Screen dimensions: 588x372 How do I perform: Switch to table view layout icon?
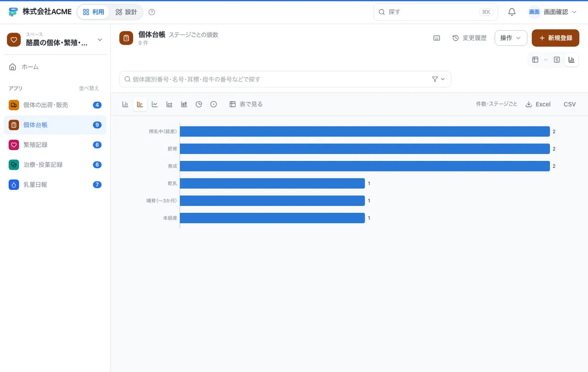[535, 60]
